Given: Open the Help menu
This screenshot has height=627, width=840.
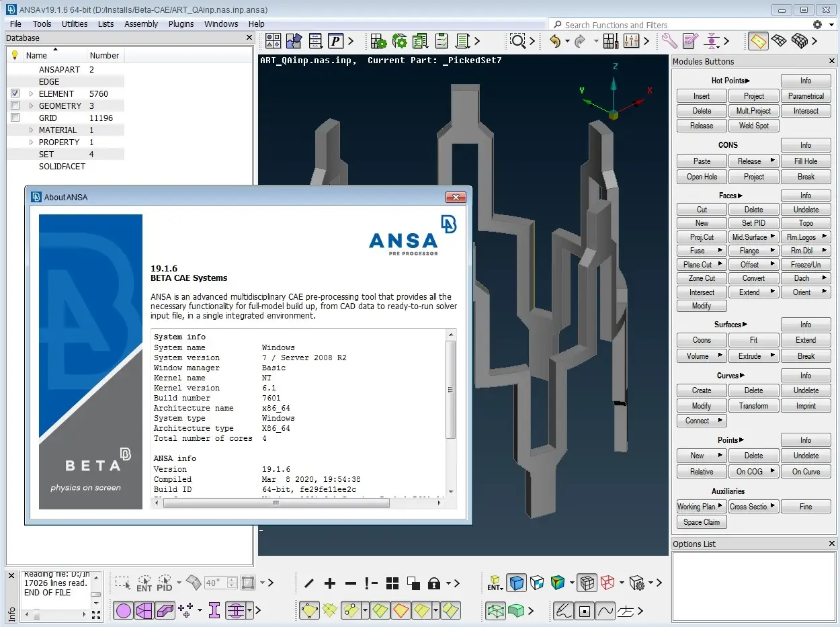Looking at the screenshot, I should pyautogui.click(x=257, y=24).
